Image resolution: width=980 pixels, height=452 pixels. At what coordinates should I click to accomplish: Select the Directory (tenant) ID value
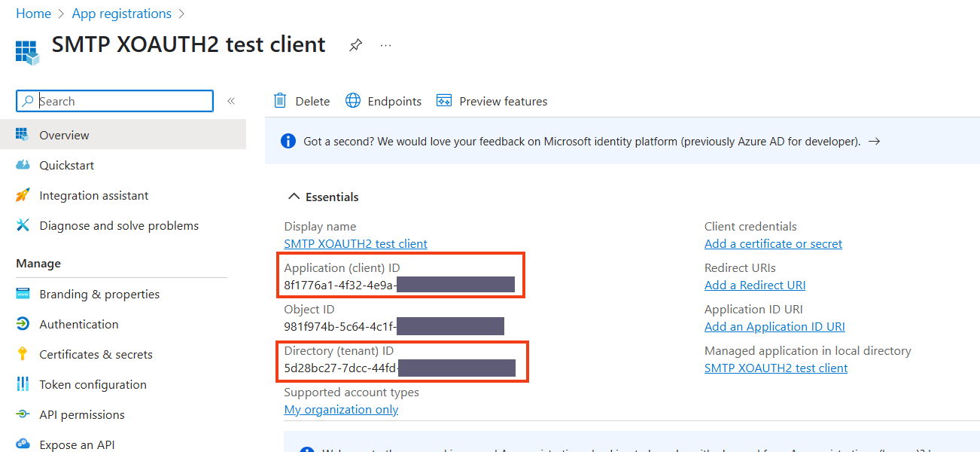pos(400,367)
